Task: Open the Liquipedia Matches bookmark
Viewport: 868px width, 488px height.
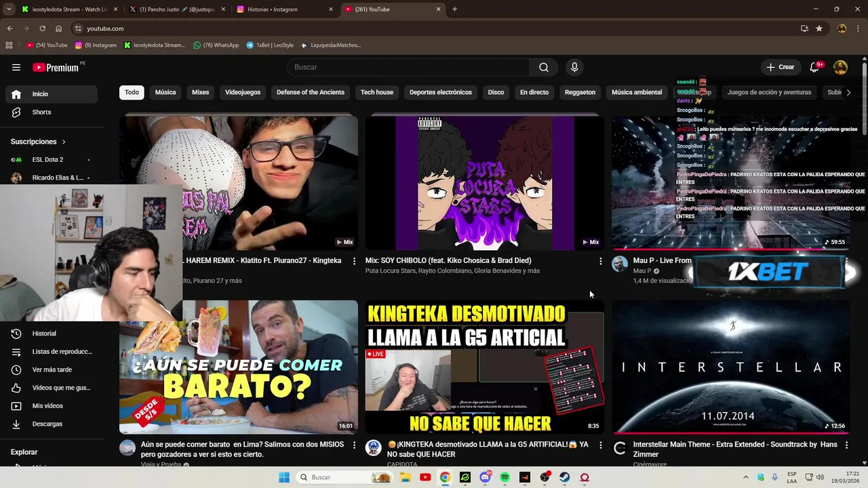Action: point(331,45)
